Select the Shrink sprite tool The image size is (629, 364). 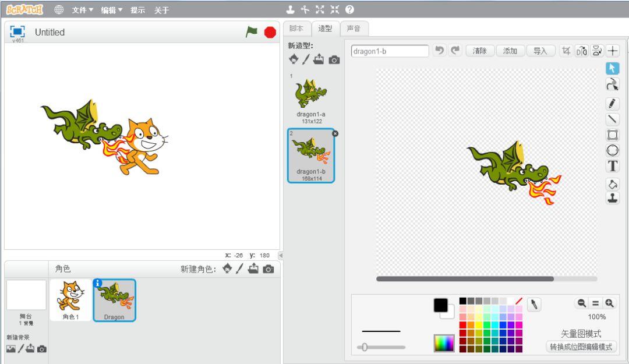(x=335, y=10)
